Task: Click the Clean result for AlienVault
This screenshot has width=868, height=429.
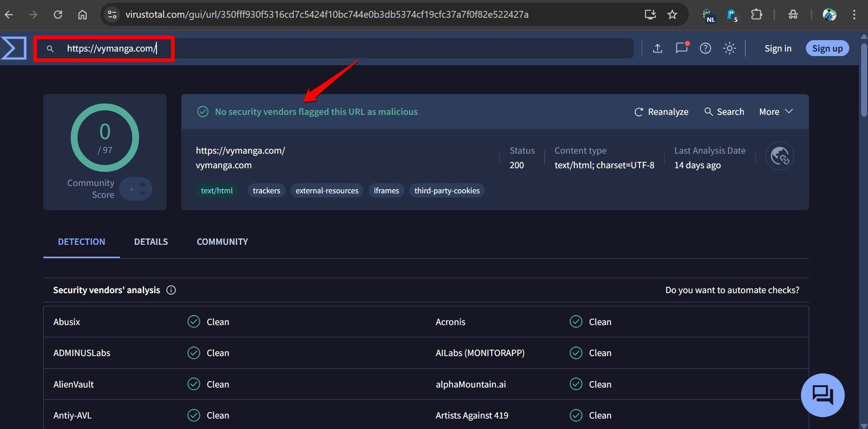Action: (208, 384)
